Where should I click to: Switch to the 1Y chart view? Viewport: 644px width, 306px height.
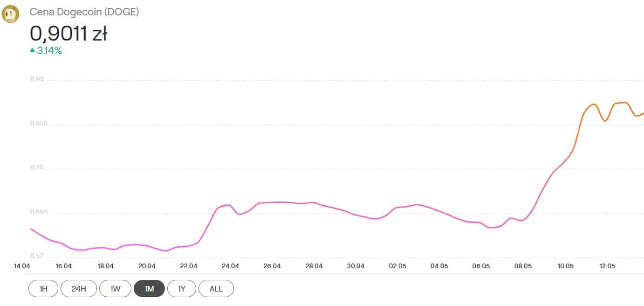[182, 289]
